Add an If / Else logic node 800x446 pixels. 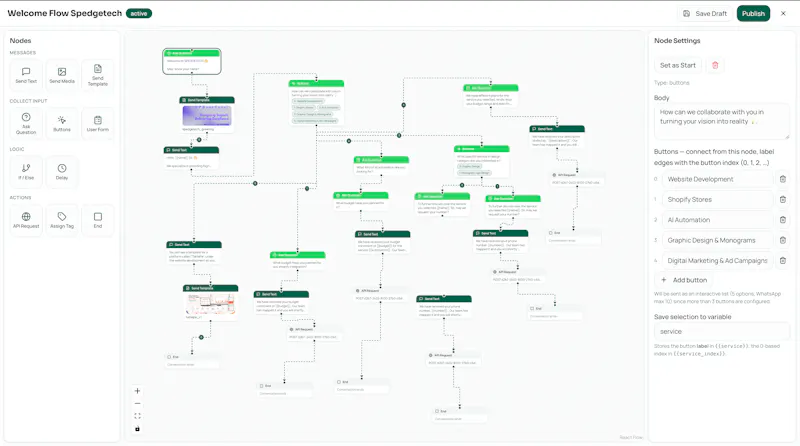point(26,172)
